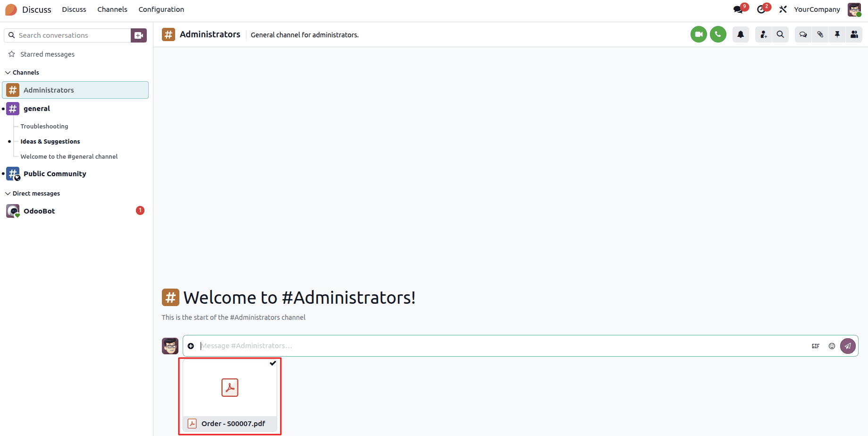Image resolution: width=868 pixels, height=436 pixels.
Task: Open the Order - S00007.pdf attachment preview
Action: [x=230, y=387]
